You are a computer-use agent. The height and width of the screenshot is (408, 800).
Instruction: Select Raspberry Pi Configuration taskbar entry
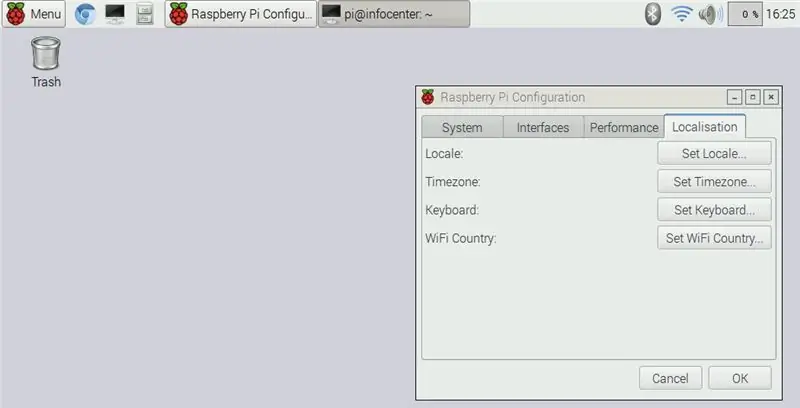point(241,14)
